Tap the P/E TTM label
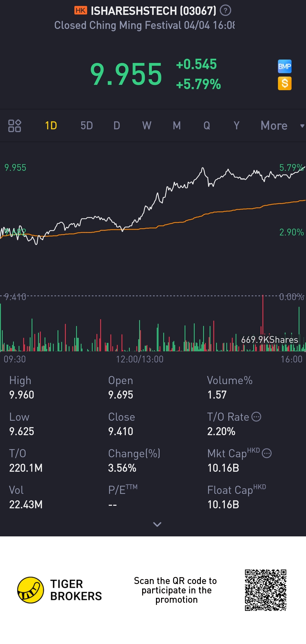 [x=123, y=490]
